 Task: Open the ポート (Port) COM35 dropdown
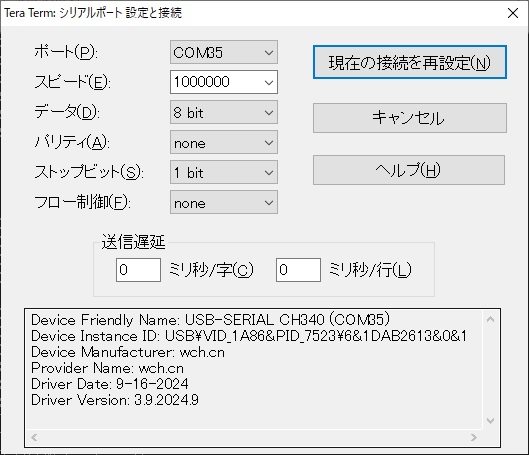pyautogui.click(x=224, y=52)
